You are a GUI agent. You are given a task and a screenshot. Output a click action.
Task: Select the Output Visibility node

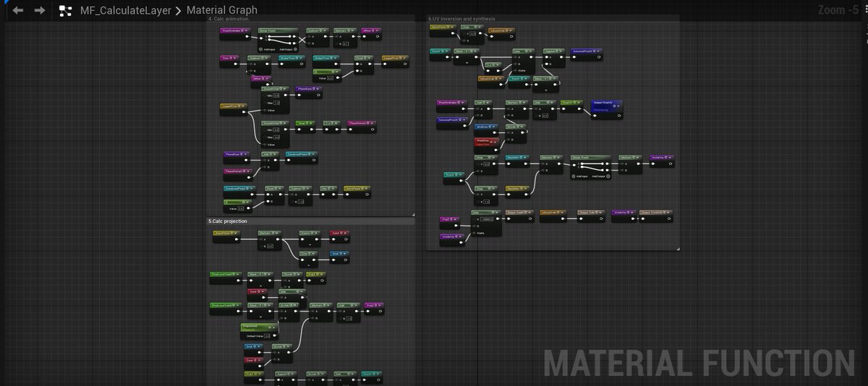(x=656, y=215)
